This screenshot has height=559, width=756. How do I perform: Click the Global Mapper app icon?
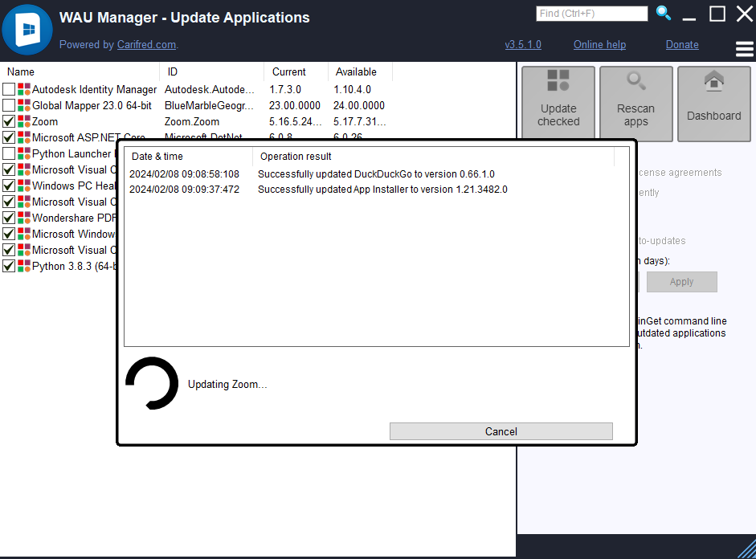pos(24,105)
